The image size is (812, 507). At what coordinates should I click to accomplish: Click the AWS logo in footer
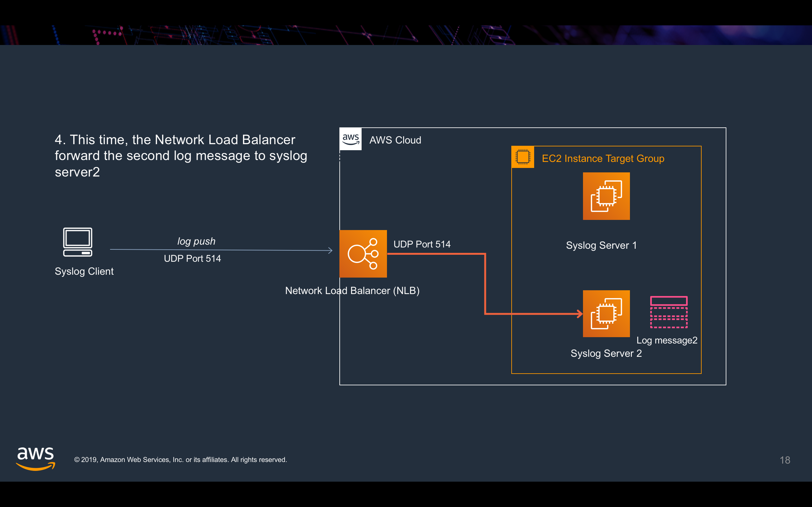coord(36,459)
